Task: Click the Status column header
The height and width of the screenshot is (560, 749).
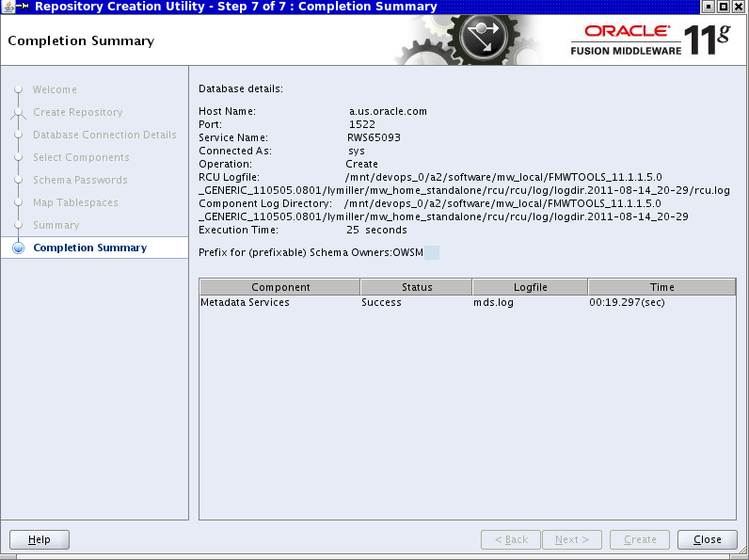Action: click(x=417, y=287)
